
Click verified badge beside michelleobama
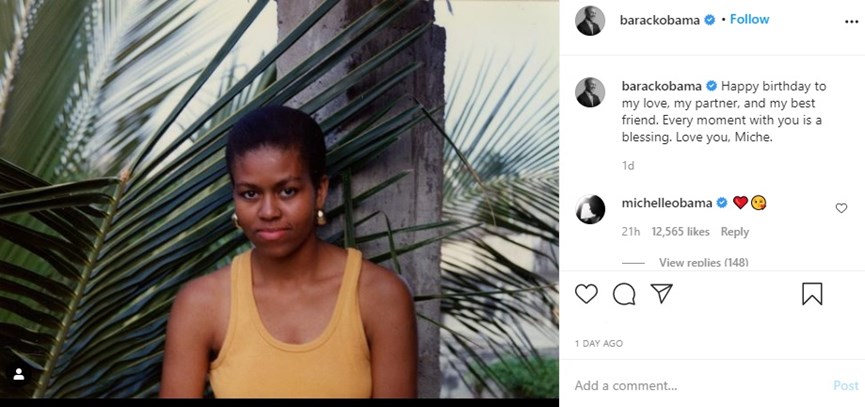pos(721,202)
